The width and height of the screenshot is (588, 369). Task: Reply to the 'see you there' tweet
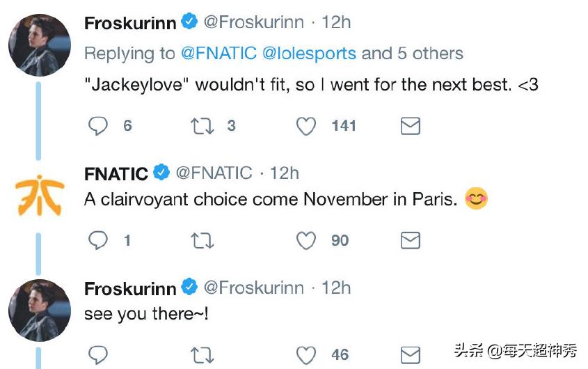pyautogui.click(x=98, y=354)
